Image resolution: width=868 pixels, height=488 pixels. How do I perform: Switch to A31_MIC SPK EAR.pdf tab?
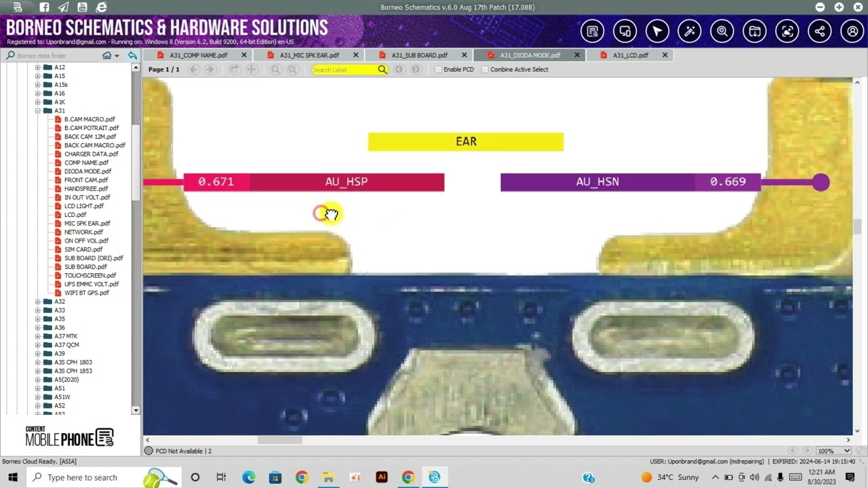click(x=309, y=56)
